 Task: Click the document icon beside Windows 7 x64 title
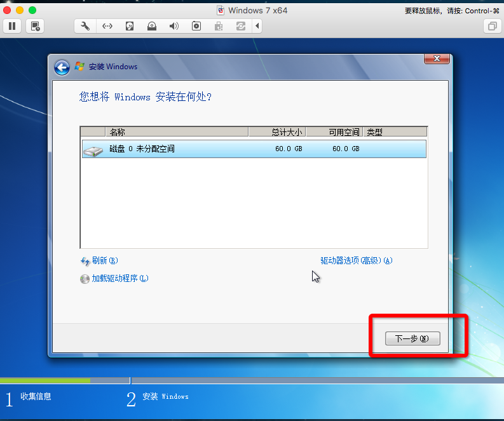coord(221,11)
